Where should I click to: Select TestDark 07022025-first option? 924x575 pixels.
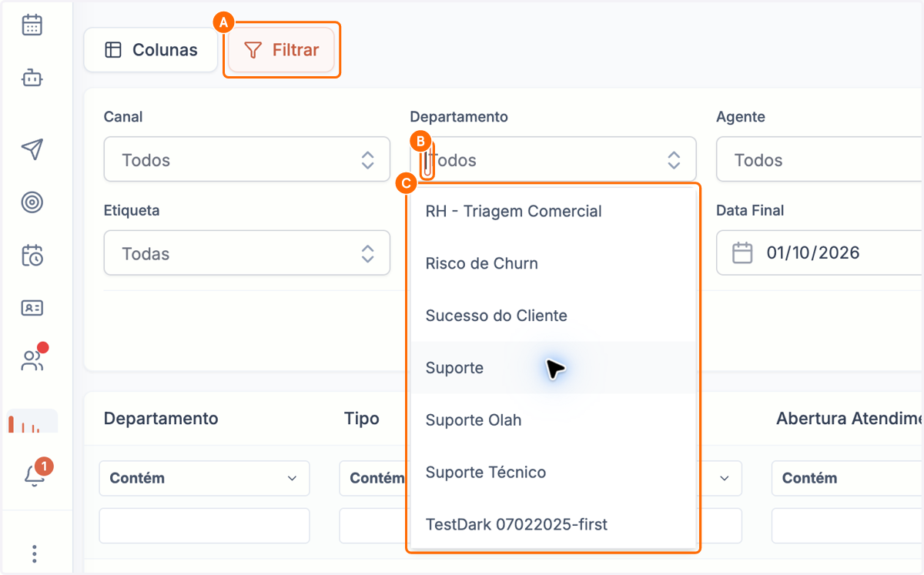click(x=553, y=525)
